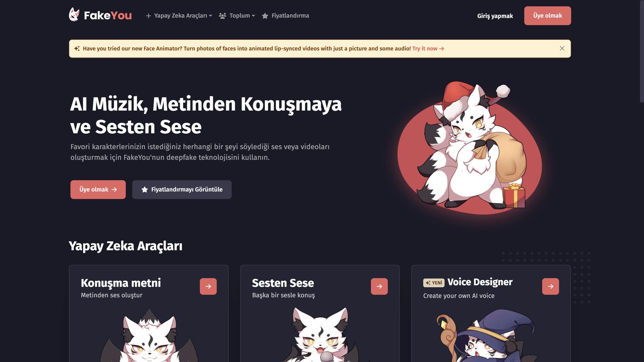Click the star icon beside Fiyatlandırma
Screen dimensions: 644x362
(x=265, y=16)
